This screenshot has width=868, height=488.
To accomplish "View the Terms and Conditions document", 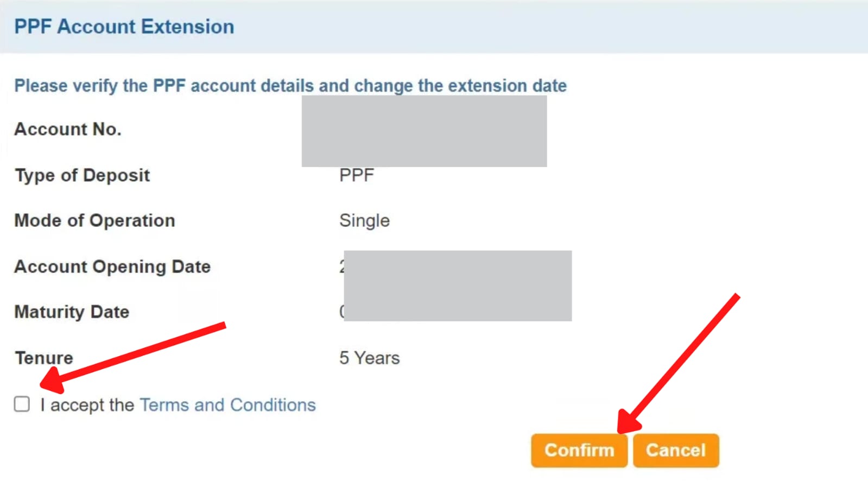I will pos(227,404).
